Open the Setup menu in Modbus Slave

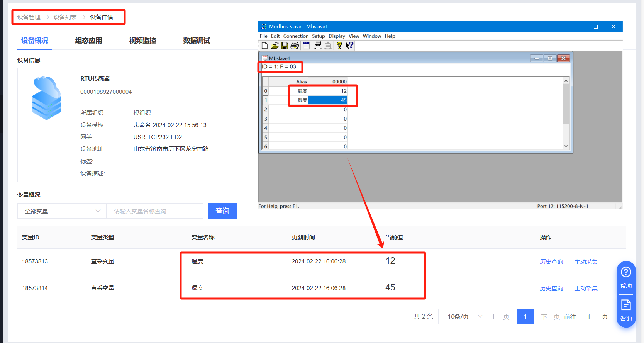(319, 36)
